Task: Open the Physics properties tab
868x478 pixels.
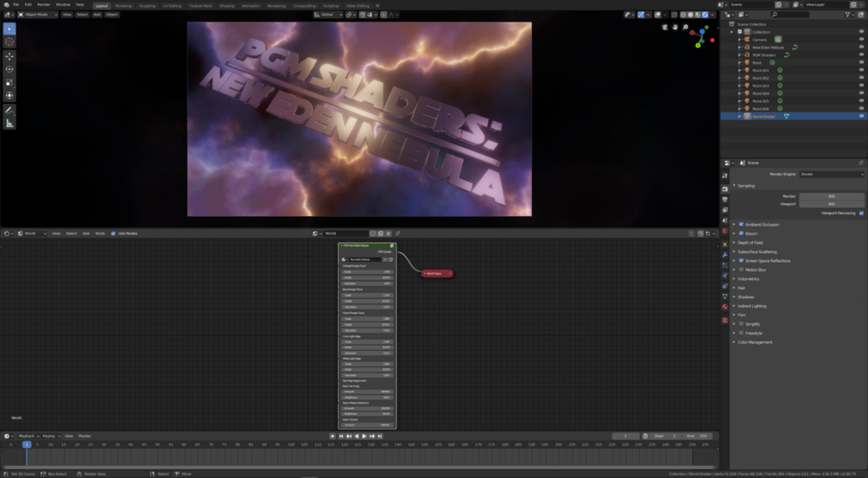Action: [725, 276]
